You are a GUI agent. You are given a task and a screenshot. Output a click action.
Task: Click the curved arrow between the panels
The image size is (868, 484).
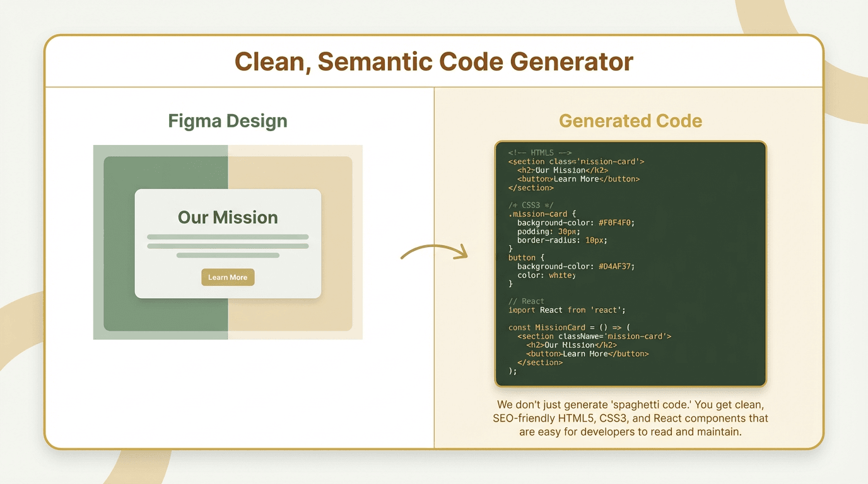click(x=435, y=252)
